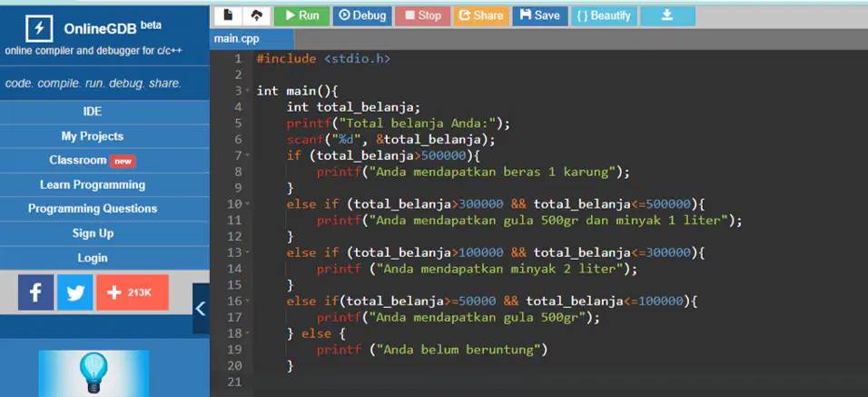Save the project with Save button
This screenshot has height=397, width=868.
click(x=540, y=16)
